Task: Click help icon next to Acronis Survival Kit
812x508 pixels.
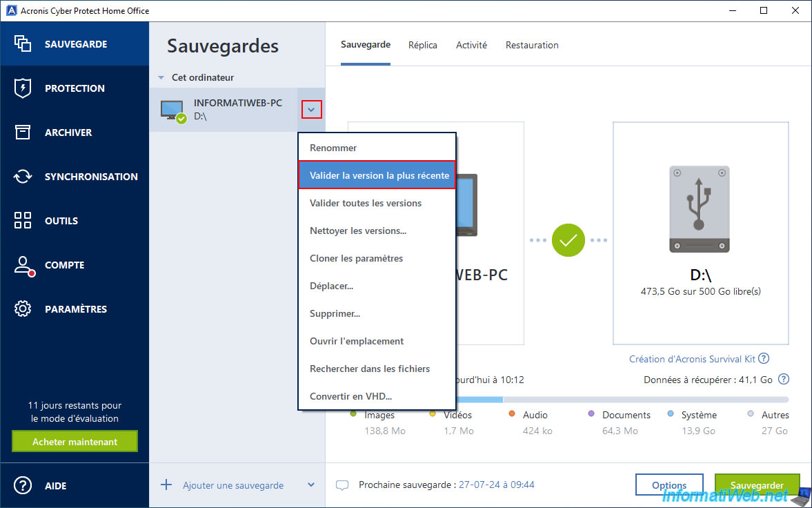Action: pyautogui.click(x=764, y=359)
